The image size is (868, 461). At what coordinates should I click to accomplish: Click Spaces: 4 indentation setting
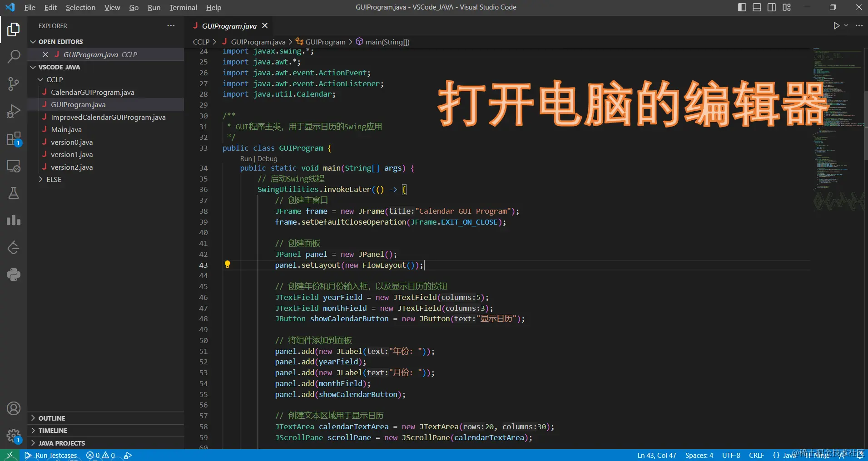pyautogui.click(x=699, y=455)
